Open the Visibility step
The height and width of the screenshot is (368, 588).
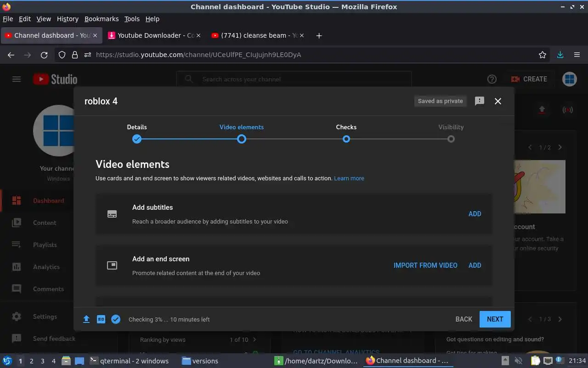pos(451,133)
